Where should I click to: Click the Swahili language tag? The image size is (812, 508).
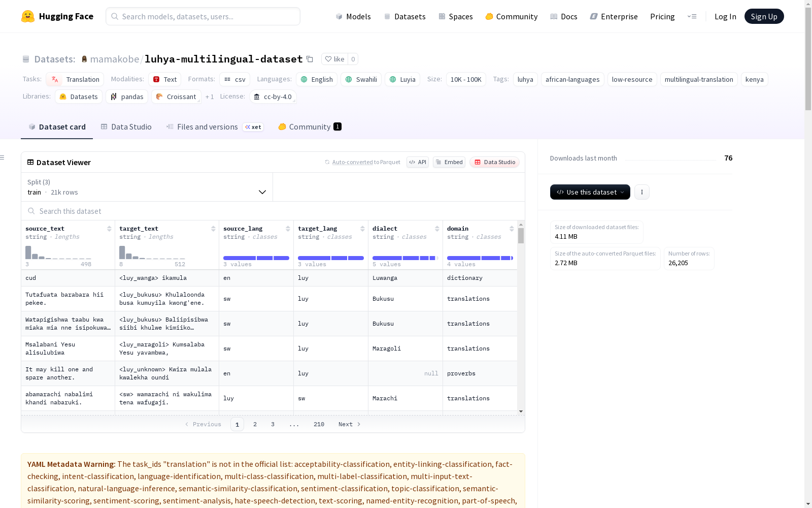click(x=361, y=79)
